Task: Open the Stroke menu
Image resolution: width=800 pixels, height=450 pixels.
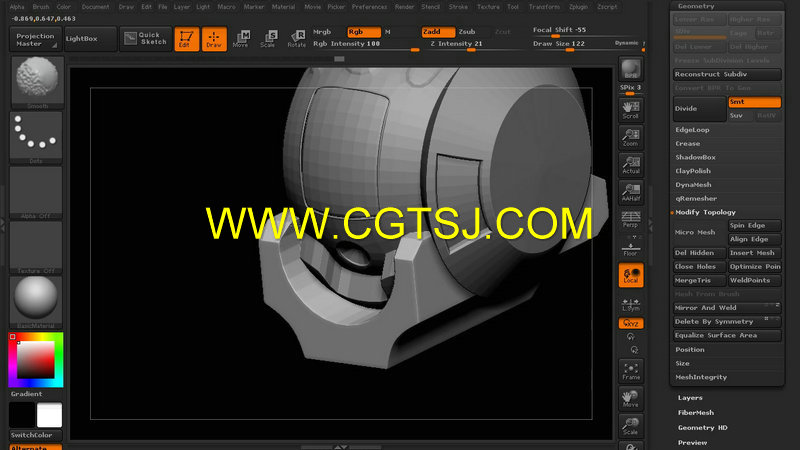Action: 458,7
